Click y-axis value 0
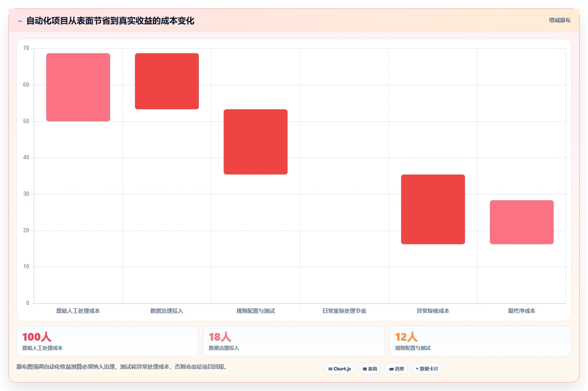The height and width of the screenshot is (391, 588). pyautogui.click(x=28, y=303)
